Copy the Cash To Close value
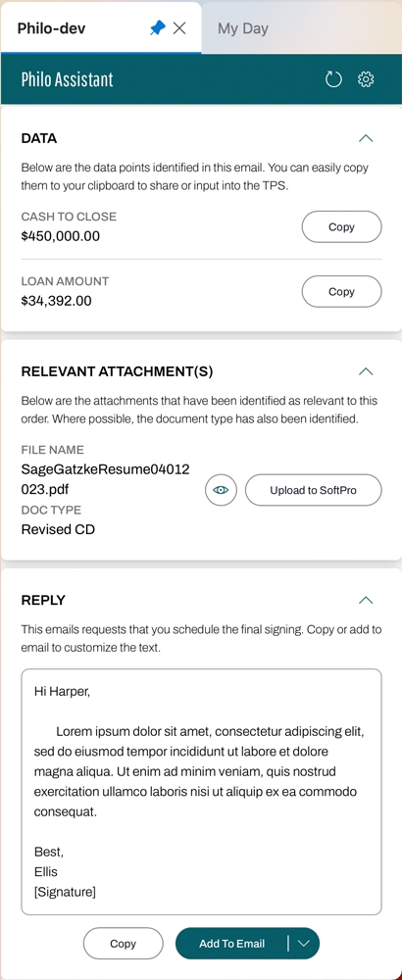This screenshot has width=402, height=980. (341, 227)
